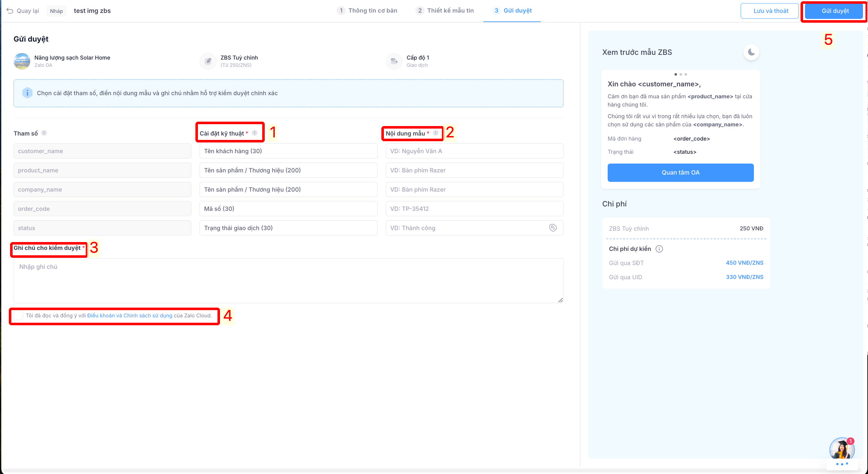
Task: Check the terms and policy agreement checkbox
Action: click(x=18, y=316)
